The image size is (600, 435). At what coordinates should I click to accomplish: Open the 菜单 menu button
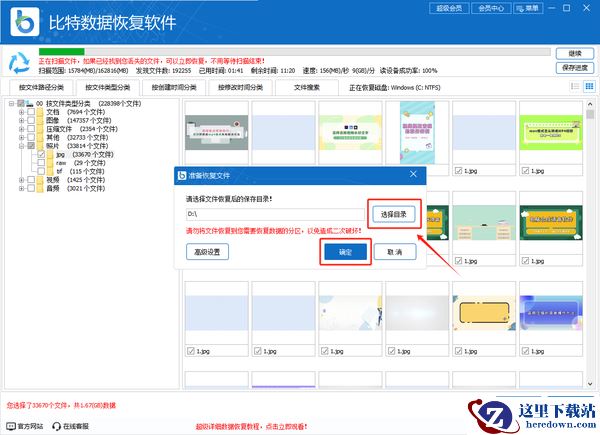tap(528, 8)
